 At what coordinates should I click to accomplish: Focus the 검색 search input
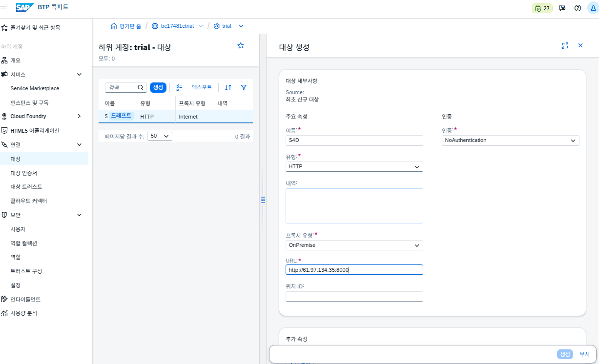pyautogui.click(x=122, y=88)
